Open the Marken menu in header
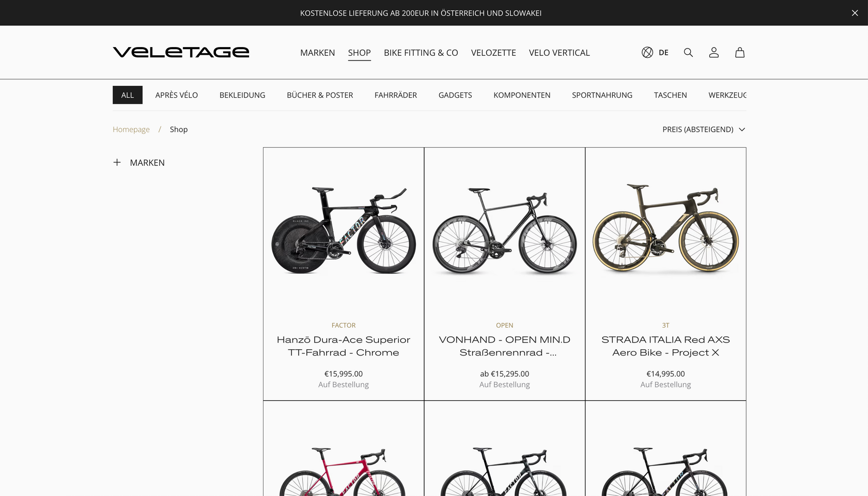868x496 pixels. click(x=317, y=53)
